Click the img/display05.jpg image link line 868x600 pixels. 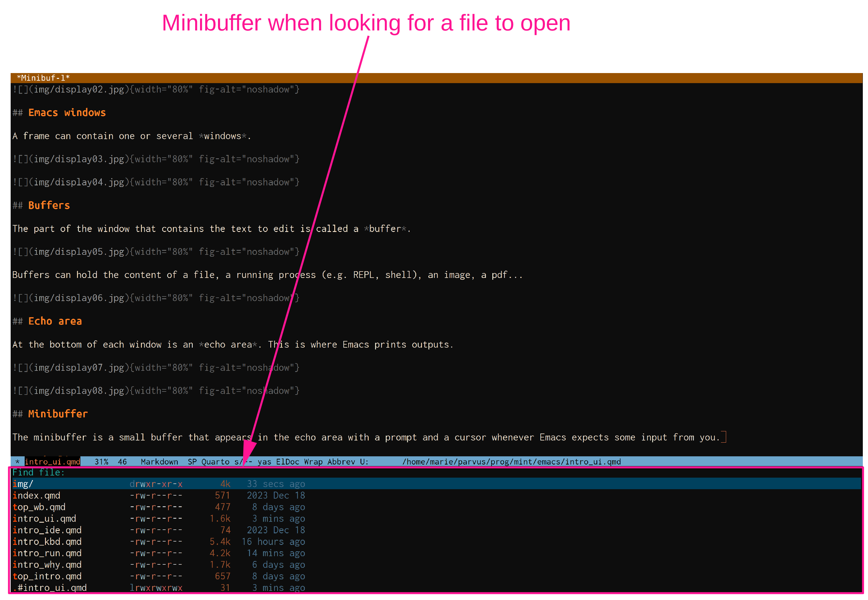click(x=156, y=251)
